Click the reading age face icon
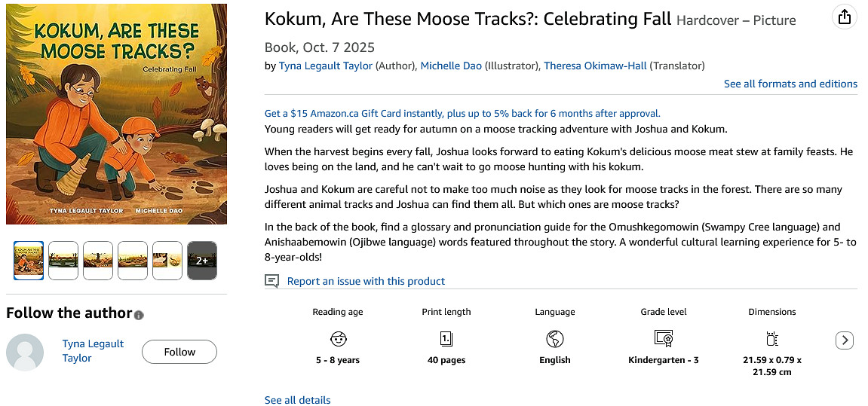The width and height of the screenshot is (868, 406). click(x=338, y=338)
